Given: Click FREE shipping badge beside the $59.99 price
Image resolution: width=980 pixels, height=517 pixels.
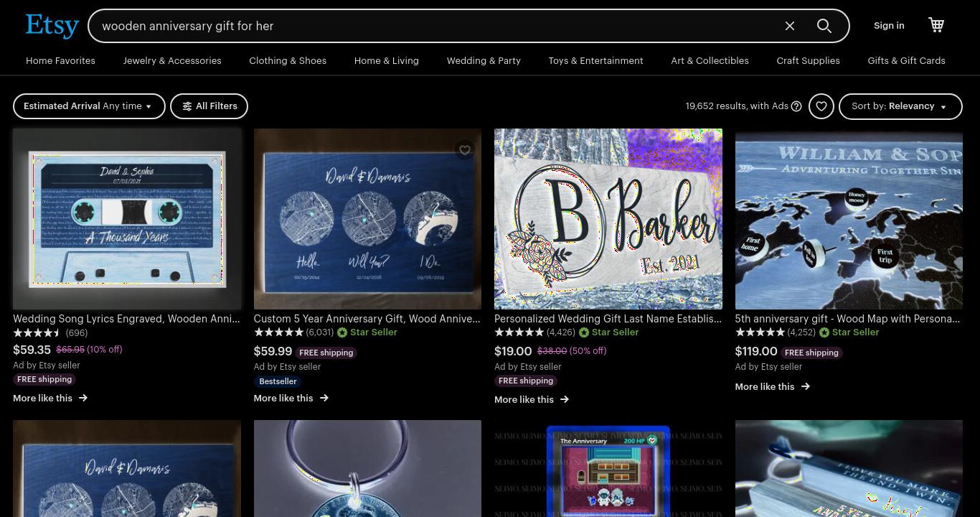Looking at the screenshot, I should (326, 353).
